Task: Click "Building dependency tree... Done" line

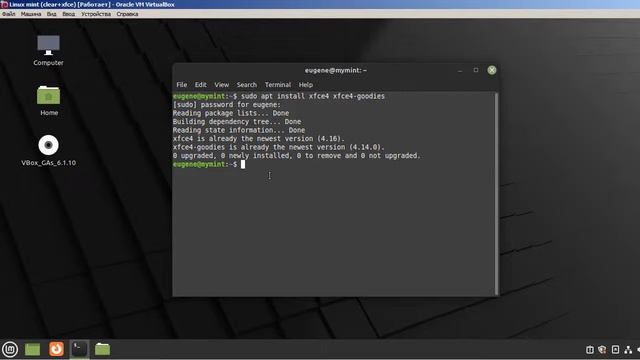Action: click(x=237, y=122)
